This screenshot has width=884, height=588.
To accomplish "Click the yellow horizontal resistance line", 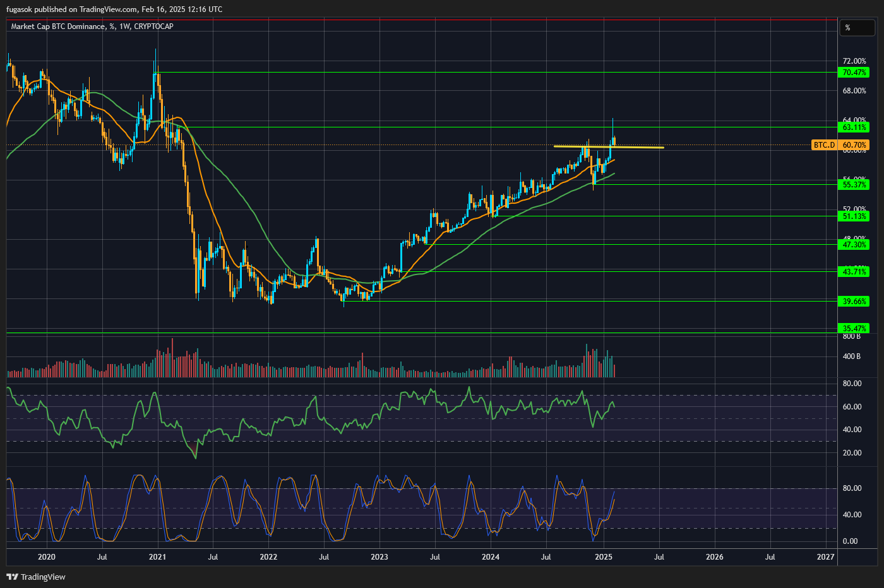I will [x=609, y=147].
